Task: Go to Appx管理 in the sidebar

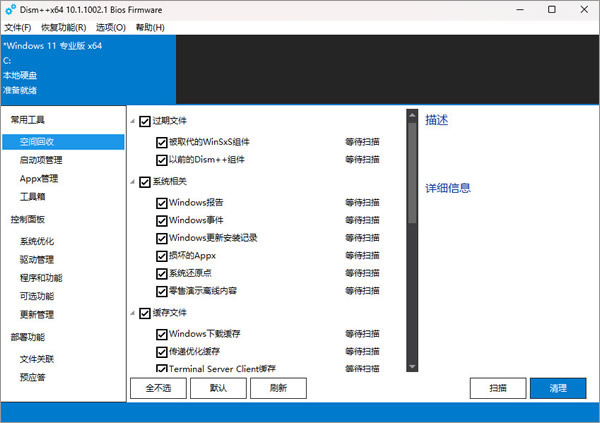Action: pyautogui.click(x=38, y=178)
